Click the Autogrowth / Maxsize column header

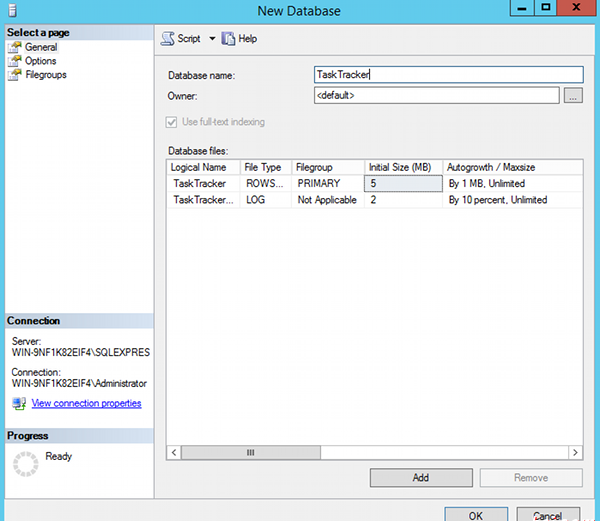(x=513, y=167)
